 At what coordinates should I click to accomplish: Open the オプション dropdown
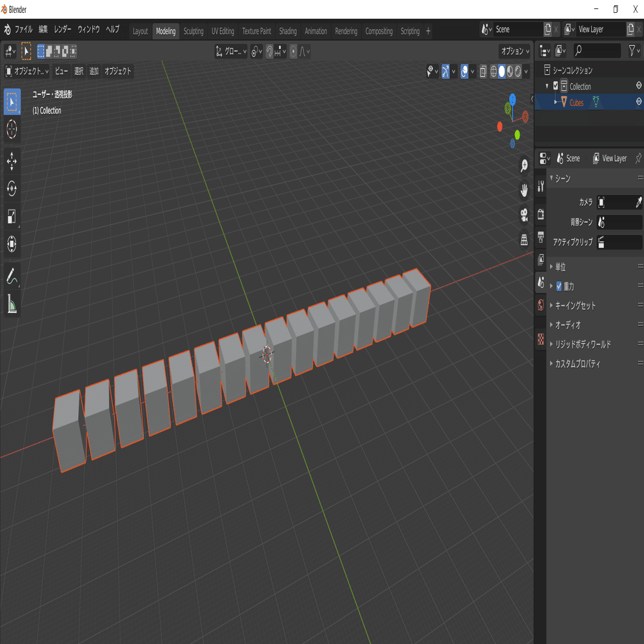click(515, 52)
